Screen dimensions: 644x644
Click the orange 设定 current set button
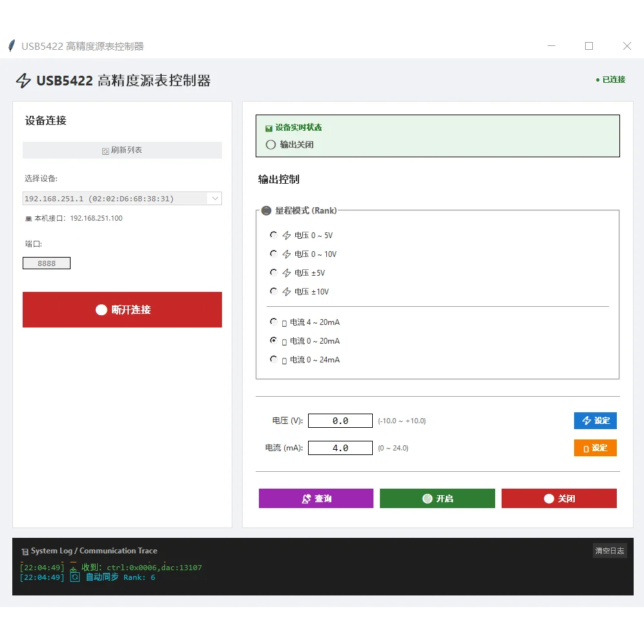595,448
